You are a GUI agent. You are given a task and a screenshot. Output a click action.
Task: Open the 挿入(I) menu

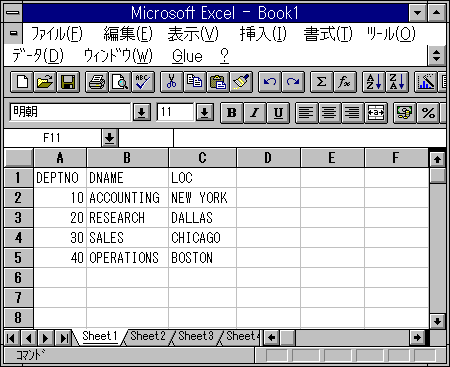click(x=263, y=34)
